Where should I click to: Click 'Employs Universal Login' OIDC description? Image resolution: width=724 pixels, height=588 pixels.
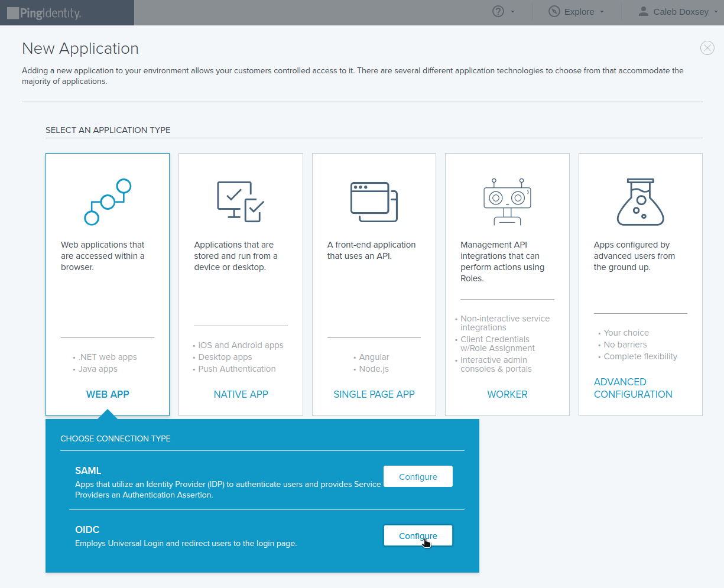point(186,543)
